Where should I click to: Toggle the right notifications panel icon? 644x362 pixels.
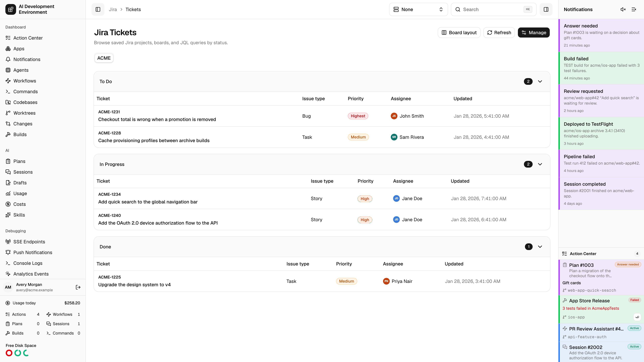(x=546, y=10)
